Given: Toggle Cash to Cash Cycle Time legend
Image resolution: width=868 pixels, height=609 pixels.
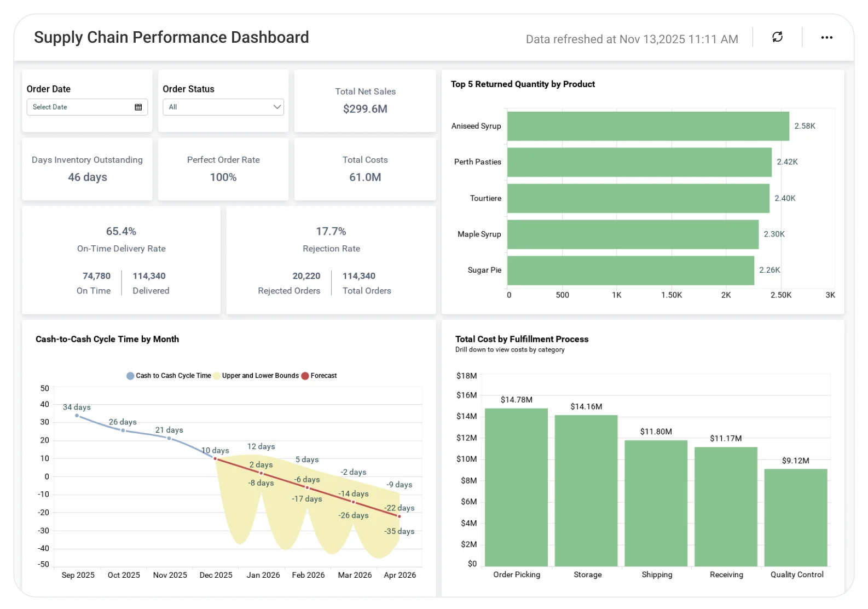Looking at the screenshot, I should (169, 376).
